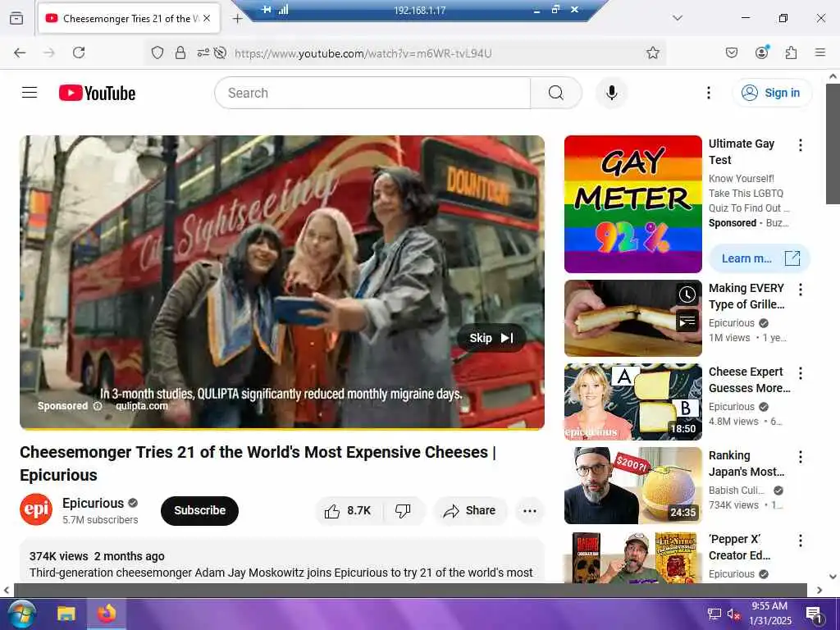The width and height of the screenshot is (840, 630).
Task: Open options for 'Pepper X' Creator video
Action: [800, 540]
